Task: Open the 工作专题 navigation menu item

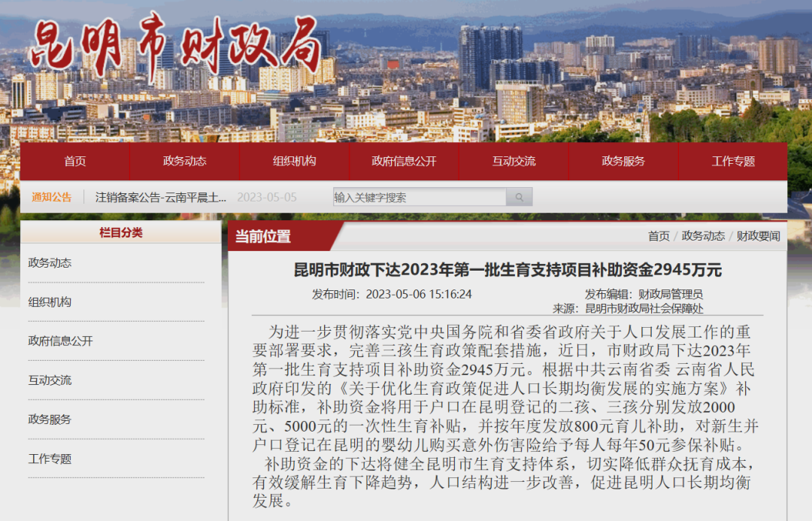Action: [x=733, y=161]
